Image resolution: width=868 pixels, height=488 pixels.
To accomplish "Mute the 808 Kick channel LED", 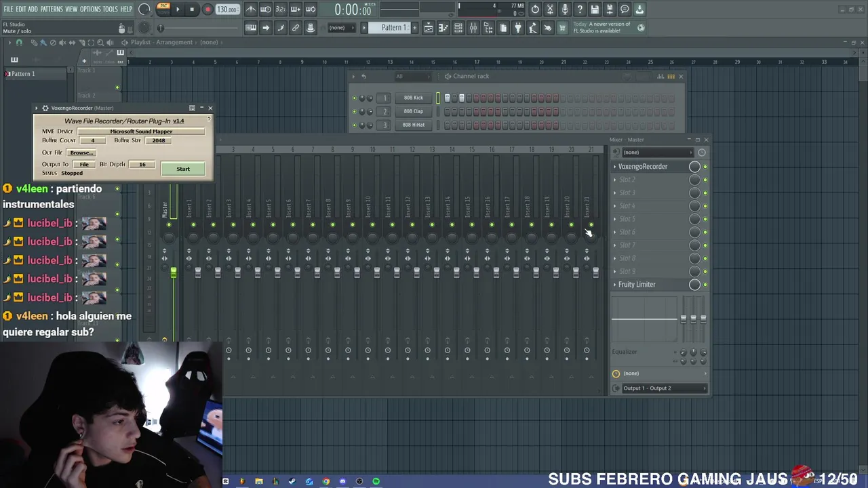I will point(354,98).
